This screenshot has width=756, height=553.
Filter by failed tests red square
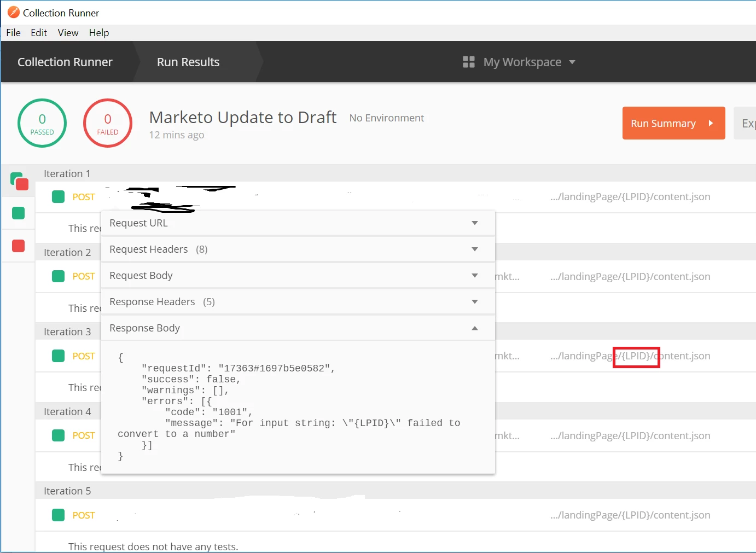pos(19,246)
